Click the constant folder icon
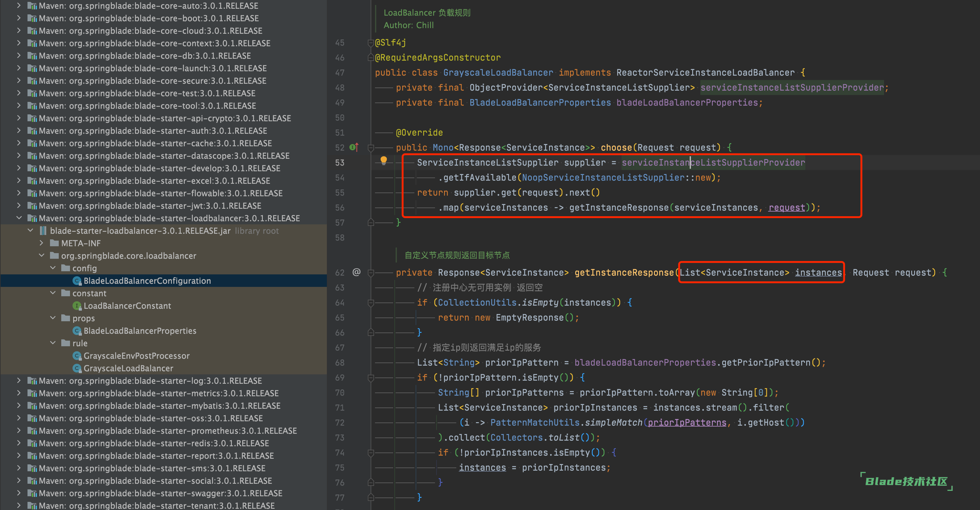Viewport: 980px width, 510px height. [66, 293]
